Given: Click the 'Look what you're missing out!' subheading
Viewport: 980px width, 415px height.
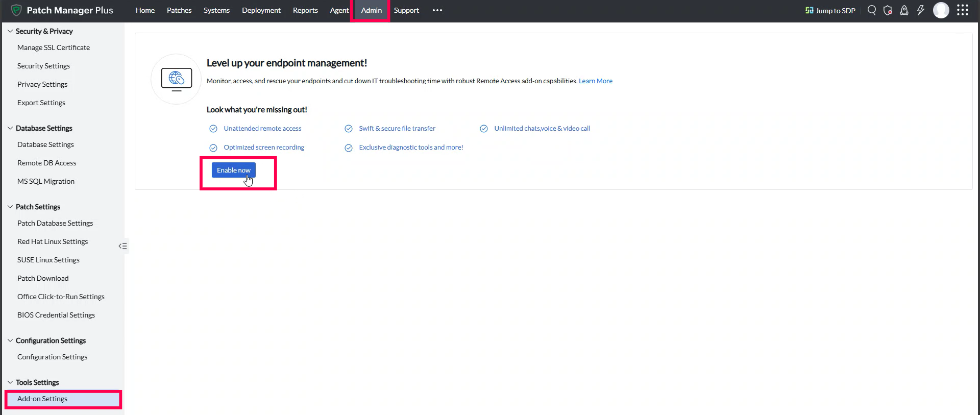Looking at the screenshot, I should [257, 110].
